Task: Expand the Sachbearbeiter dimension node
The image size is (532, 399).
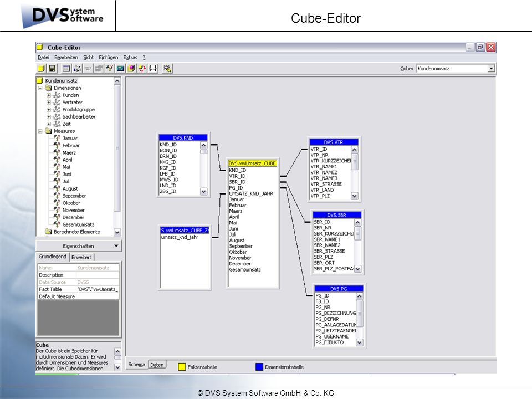Action: (49, 116)
